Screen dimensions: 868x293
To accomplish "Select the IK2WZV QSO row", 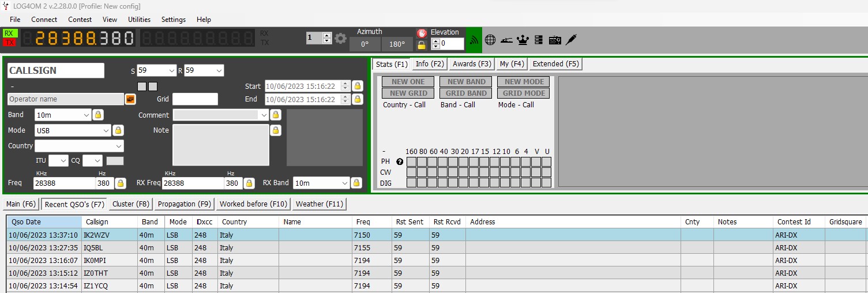I will pos(436,235).
